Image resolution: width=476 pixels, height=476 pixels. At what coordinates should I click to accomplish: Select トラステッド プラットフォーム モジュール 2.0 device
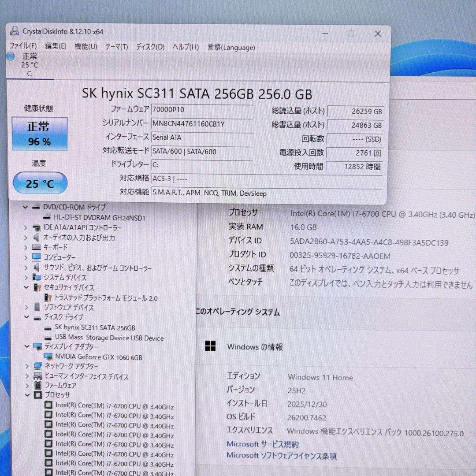106,298
